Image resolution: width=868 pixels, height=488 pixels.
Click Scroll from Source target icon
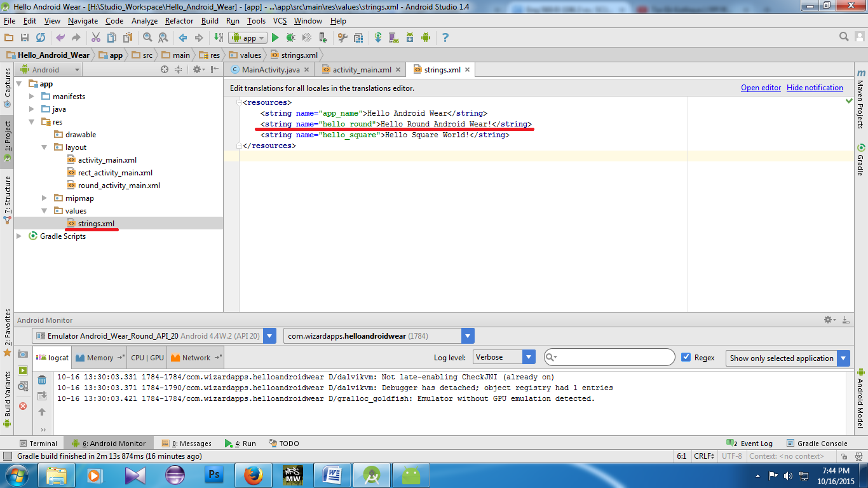165,70
